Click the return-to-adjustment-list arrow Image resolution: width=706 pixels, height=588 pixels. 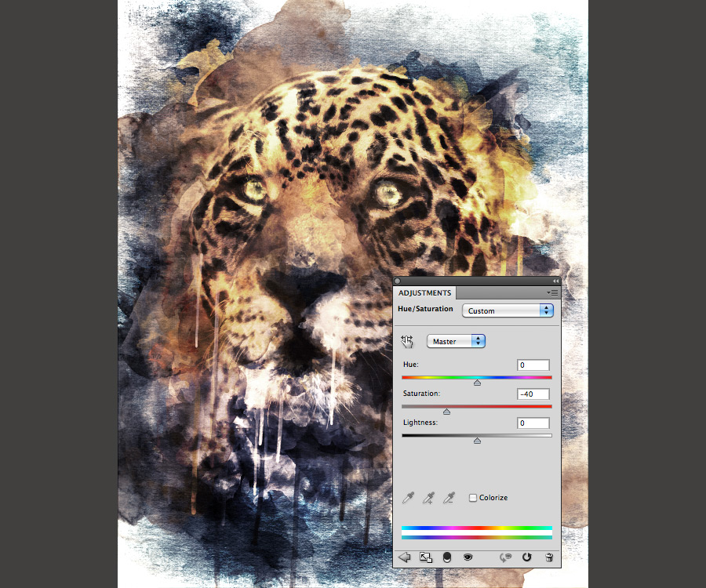[404, 557]
